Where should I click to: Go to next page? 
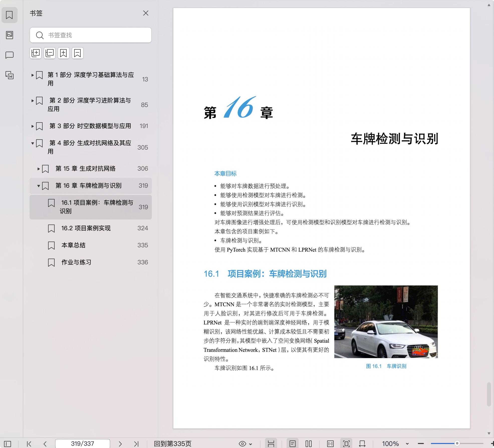pos(120,444)
